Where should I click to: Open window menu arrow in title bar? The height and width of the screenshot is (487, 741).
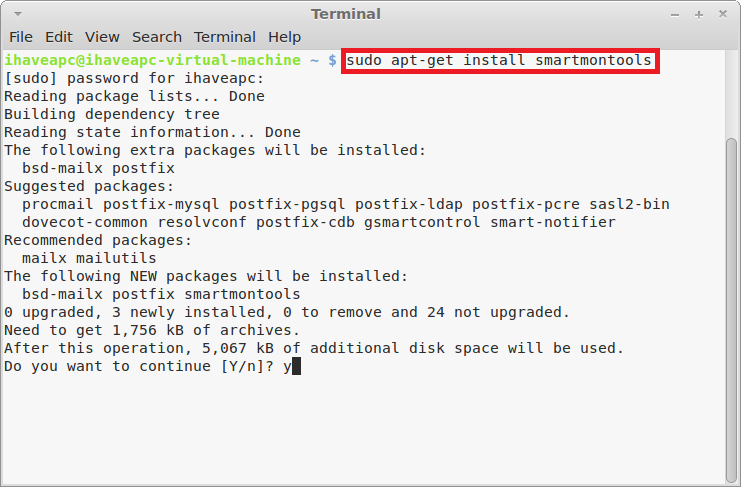tap(18, 14)
